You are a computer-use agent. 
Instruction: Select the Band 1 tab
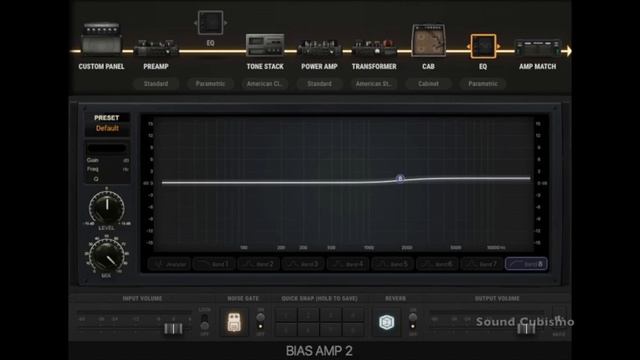tap(214, 264)
